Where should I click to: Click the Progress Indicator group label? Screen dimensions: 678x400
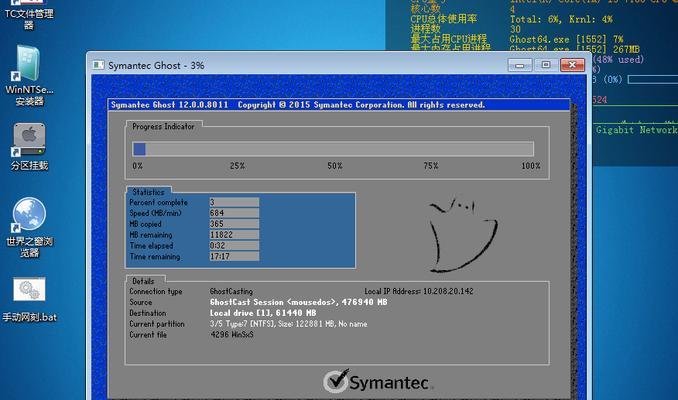(x=163, y=126)
